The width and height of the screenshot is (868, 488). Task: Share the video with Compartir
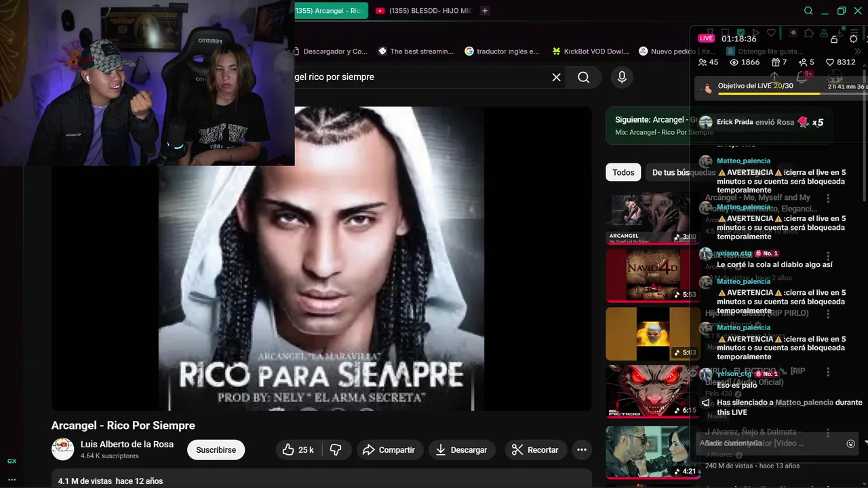click(389, 450)
